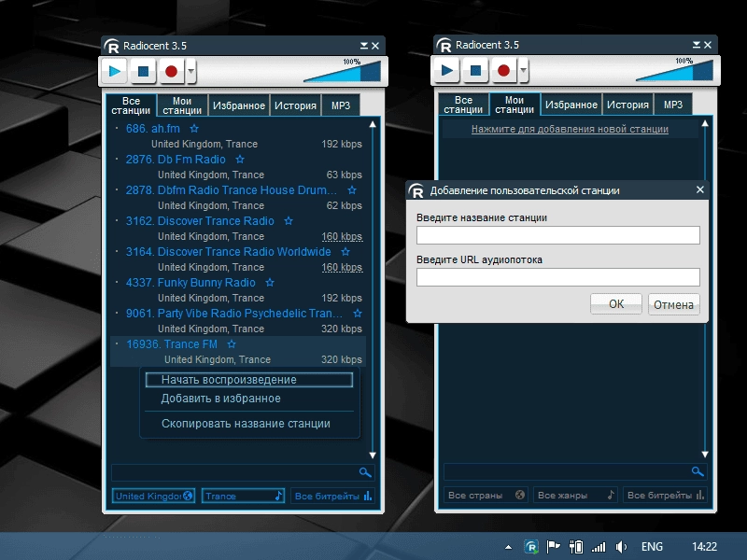This screenshot has height=560, width=747.
Task: Star the 2876. Db Fm Radio station
Action: pyautogui.click(x=240, y=160)
